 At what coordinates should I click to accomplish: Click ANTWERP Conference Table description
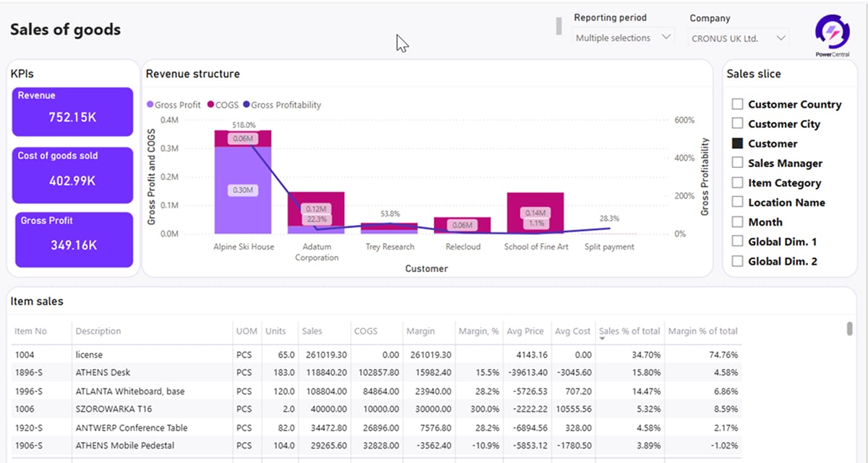pos(132,427)
